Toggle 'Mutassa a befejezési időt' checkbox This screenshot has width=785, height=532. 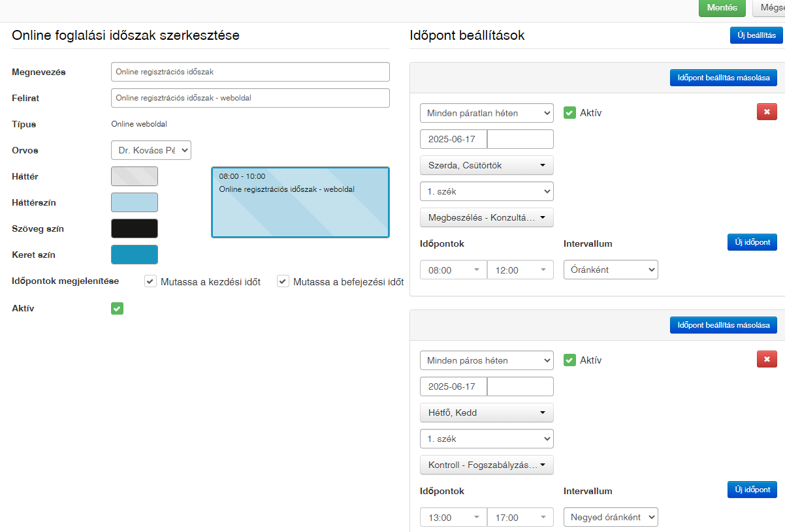[283, 282]
